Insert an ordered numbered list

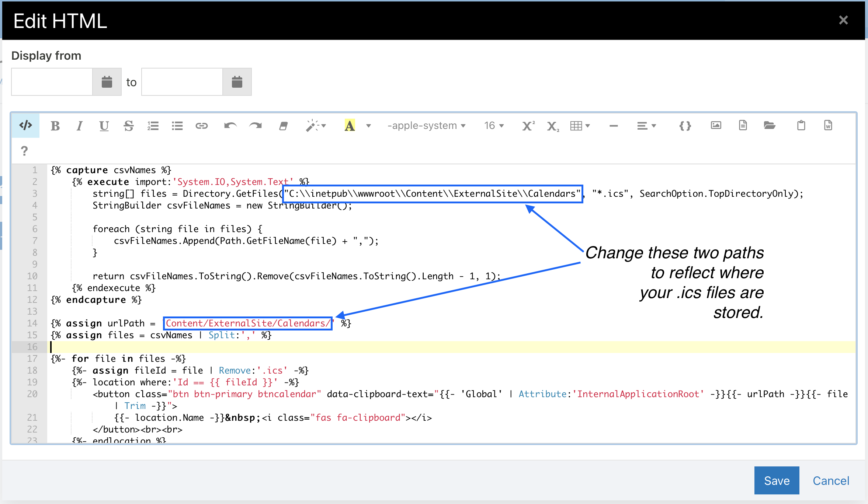(153, 126)
